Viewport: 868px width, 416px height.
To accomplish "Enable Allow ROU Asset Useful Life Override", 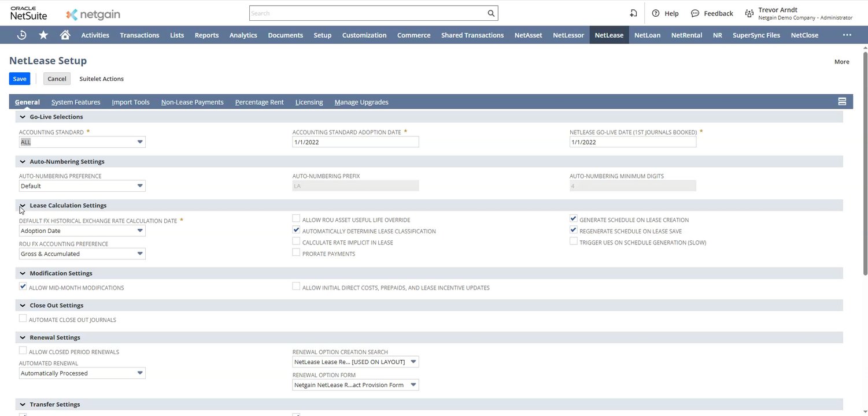I will 296,219.
